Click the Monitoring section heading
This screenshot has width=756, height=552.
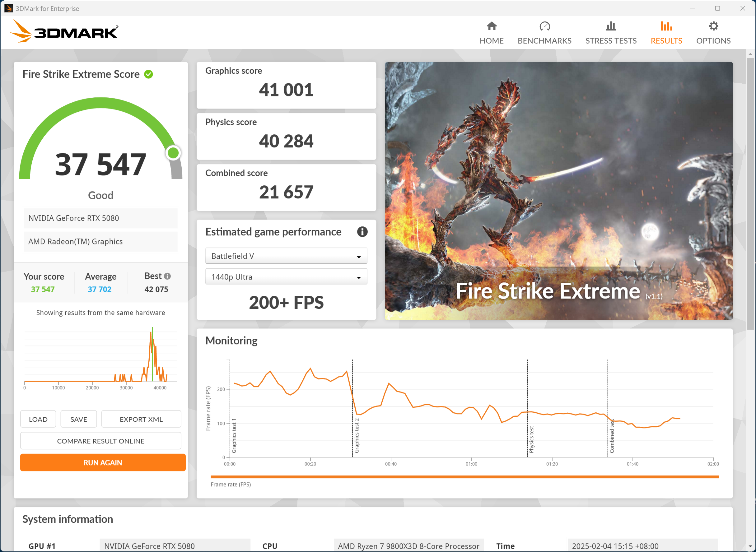(231, 341)
